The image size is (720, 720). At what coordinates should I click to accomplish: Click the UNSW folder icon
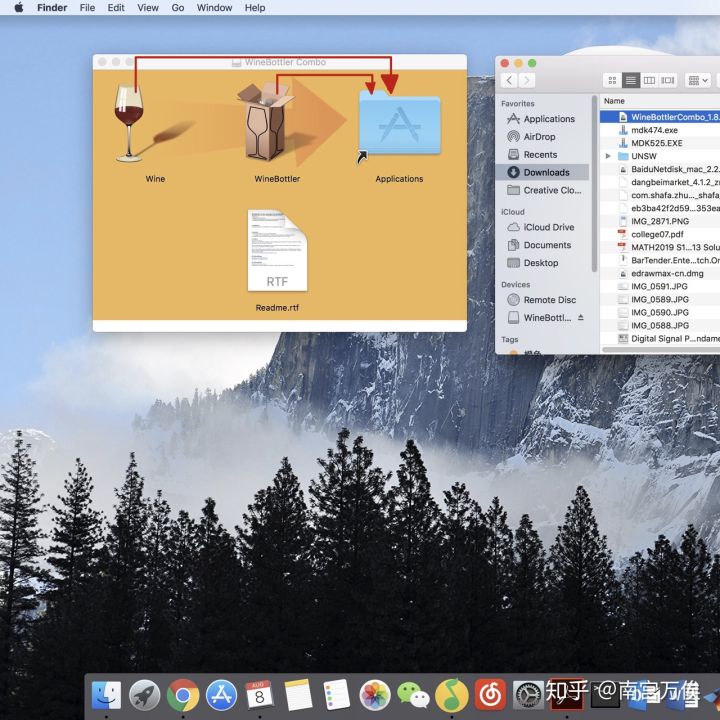(x=623, y=156)
